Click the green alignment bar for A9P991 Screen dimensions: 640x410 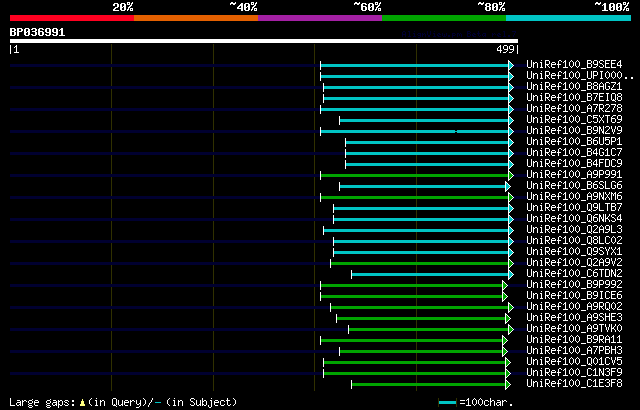(415, 175)
